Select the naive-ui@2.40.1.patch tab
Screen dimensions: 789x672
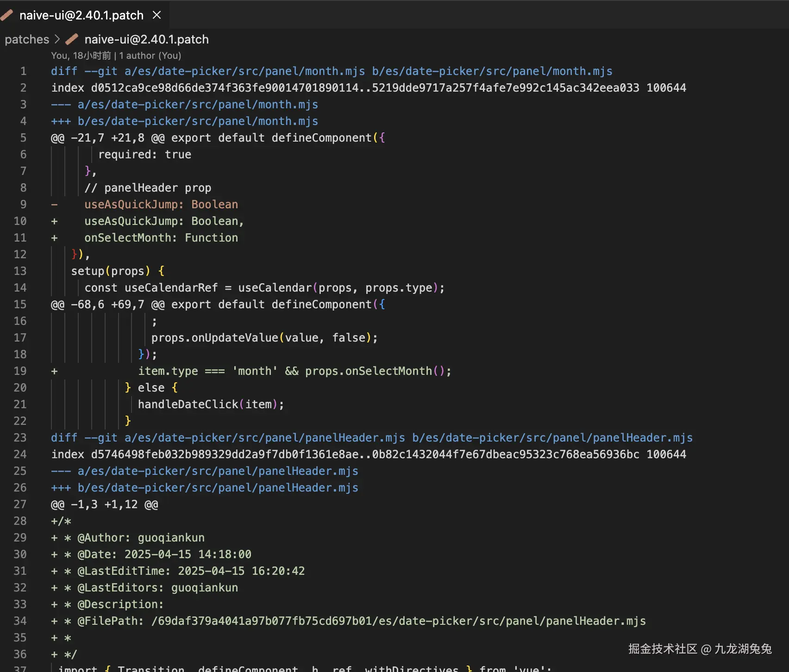click(x=81, y=15)
